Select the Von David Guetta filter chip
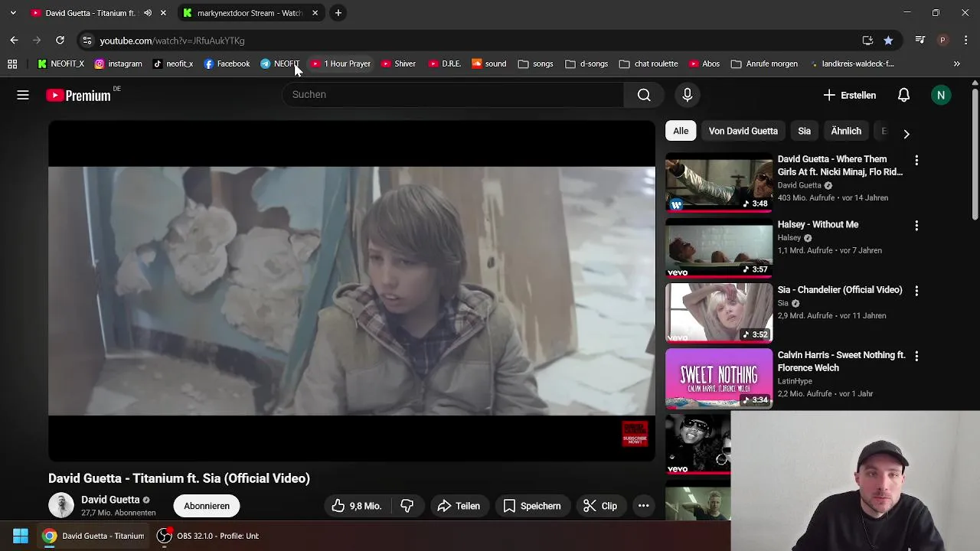 point(743,131)
